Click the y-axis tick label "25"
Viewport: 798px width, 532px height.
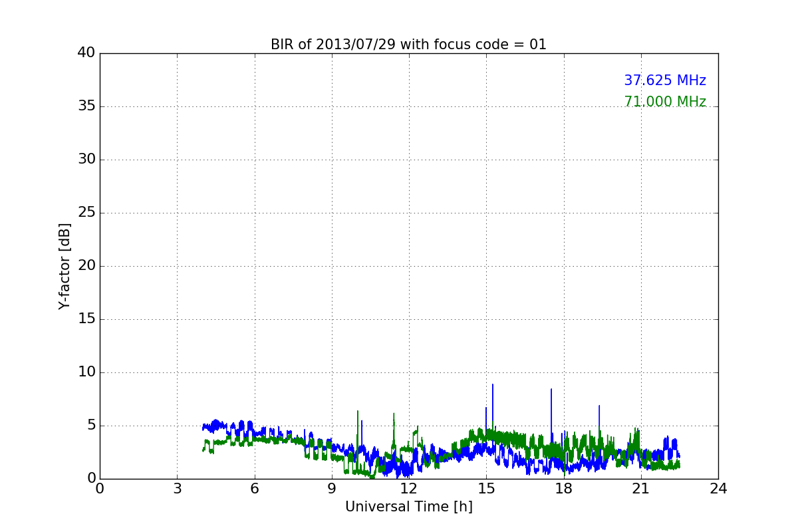[86, 213]
